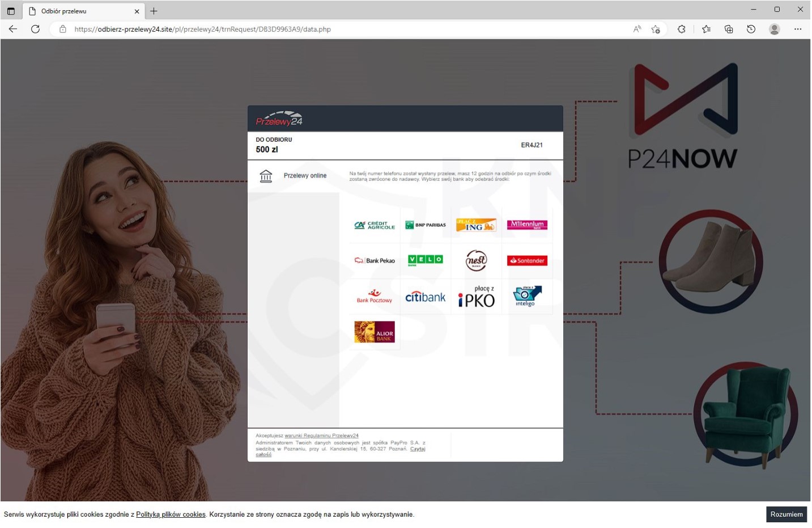Select the Inteligo bank logo

click(527, 296)
